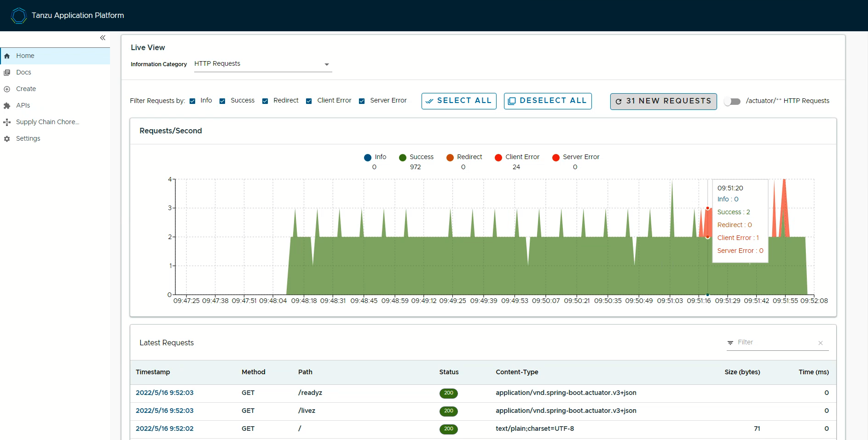Click the Docs icon in the sidebar
Viewport: 868px width, 440px height.
point(7,73)
